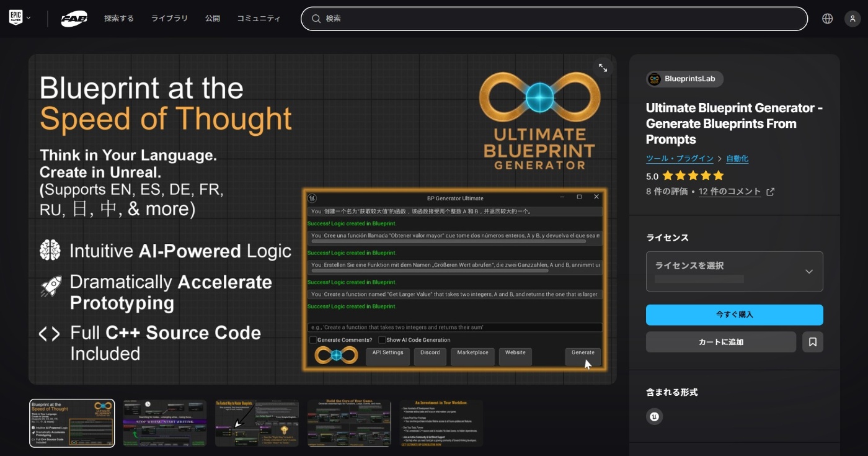Open the 12 件のコメント link
The width and height of the screenshot is (868, 456).
(x=730, y=192)
